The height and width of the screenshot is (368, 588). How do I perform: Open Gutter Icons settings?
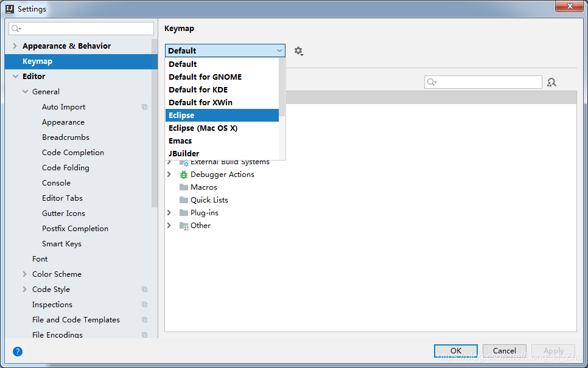point(63,214)
